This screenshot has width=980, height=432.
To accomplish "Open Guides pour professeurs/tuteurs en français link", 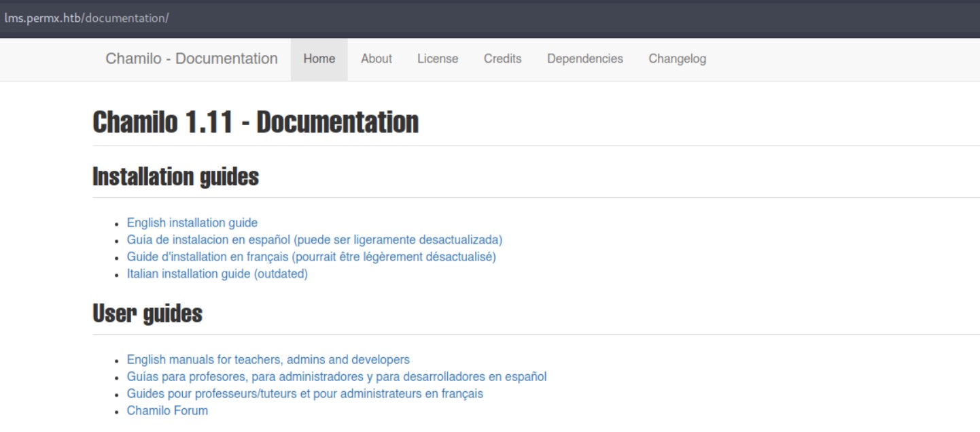I will click(305, 393).
